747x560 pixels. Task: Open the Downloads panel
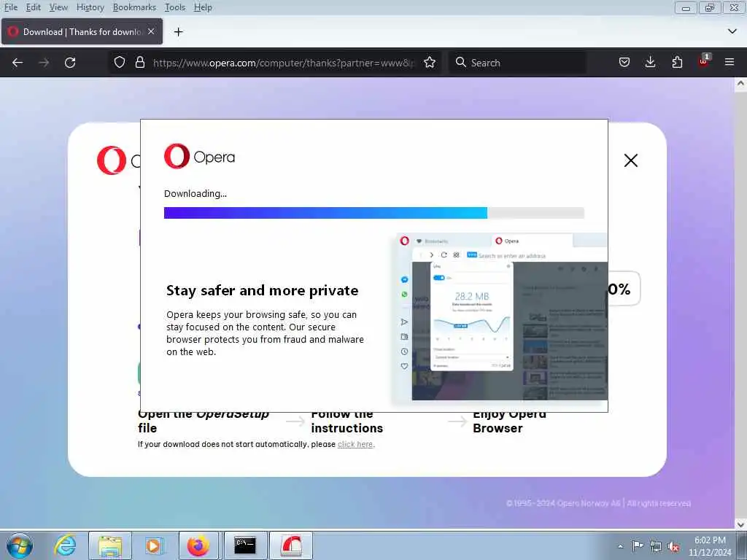650,63
